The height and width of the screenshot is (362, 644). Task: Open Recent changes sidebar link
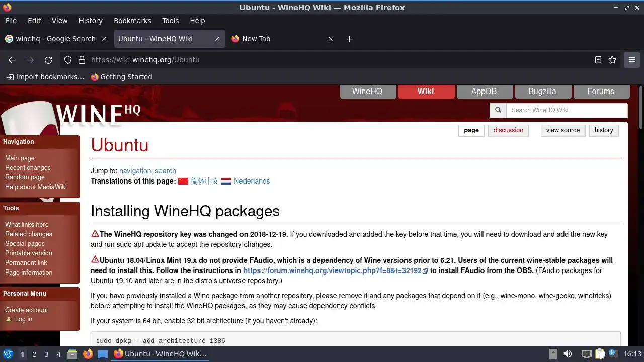[28, 168]
